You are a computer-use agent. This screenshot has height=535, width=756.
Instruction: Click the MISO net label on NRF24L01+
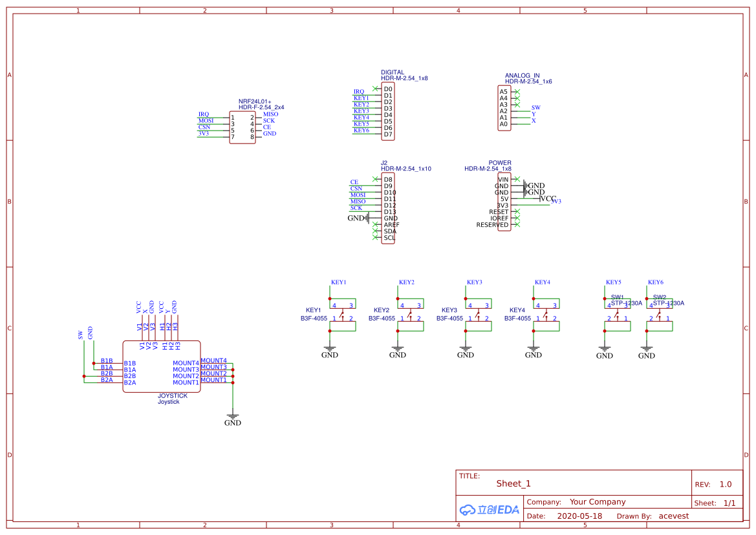(270, 114)
